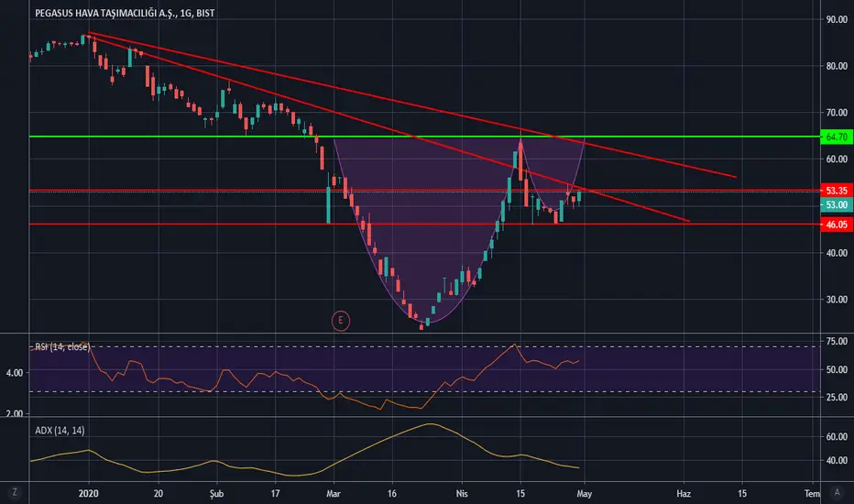The image size is (854, 504).
Task: Click the ADX 60.00 scale value
Action: (838, 436)
